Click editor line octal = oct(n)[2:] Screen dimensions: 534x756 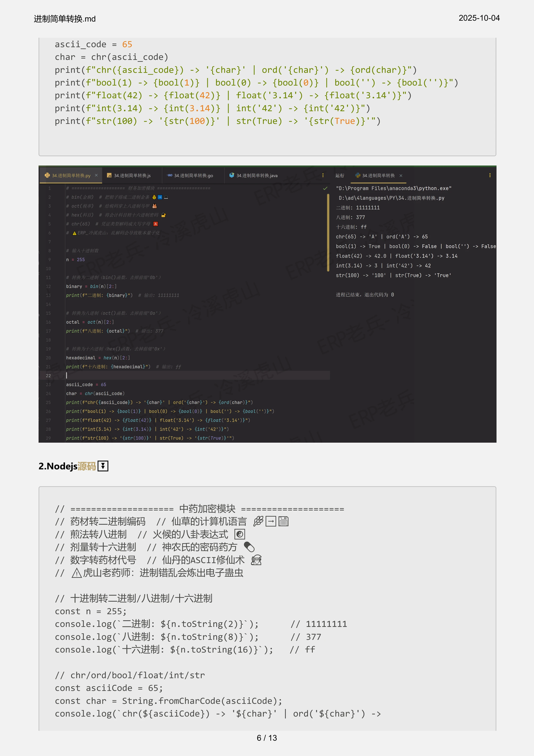tap(90, 322)
